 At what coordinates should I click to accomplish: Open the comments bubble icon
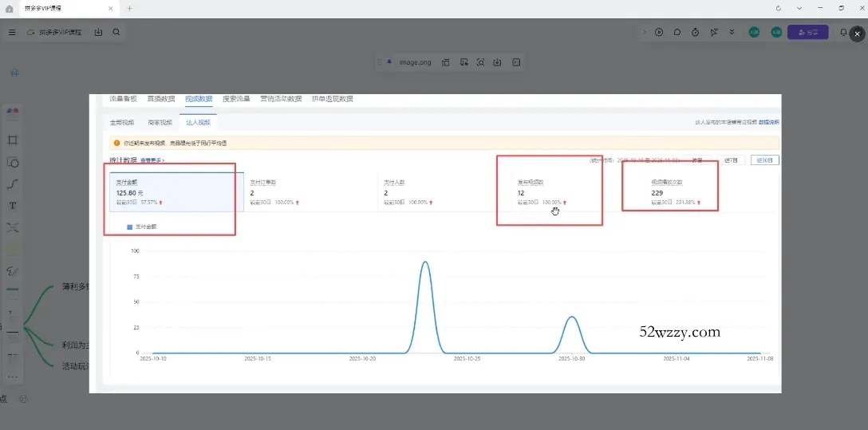pyautogui.click(x=677, y=33)
